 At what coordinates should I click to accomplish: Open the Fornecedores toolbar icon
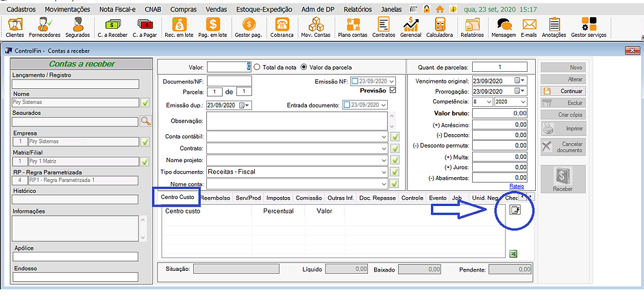pyautogui.click(x=45, y=27)
